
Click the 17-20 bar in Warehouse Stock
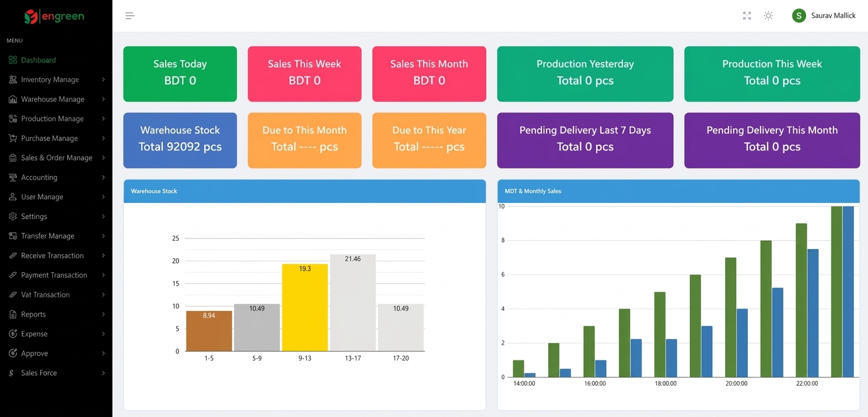point(401,328)
